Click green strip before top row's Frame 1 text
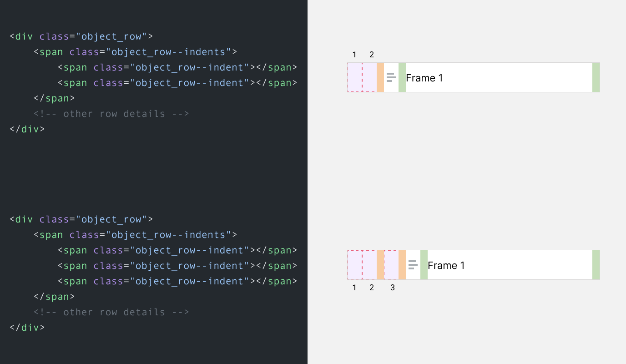 click(402, 77)
